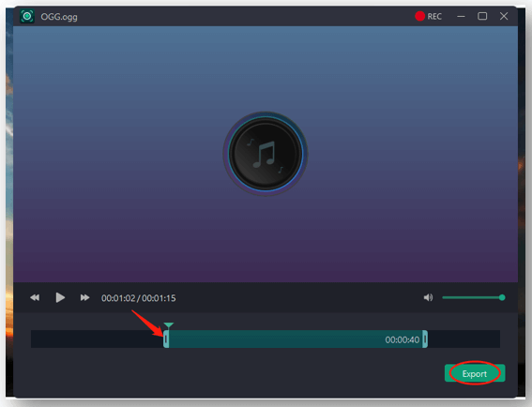
Task: Click the left trim handle on the timeline
Action: [x=166, y=339]
